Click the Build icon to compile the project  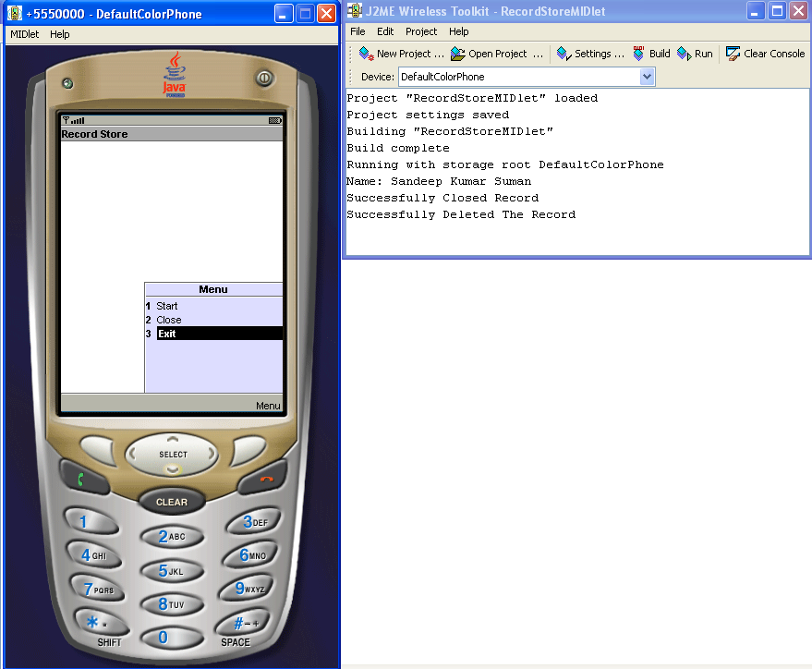tap(636, 53)
